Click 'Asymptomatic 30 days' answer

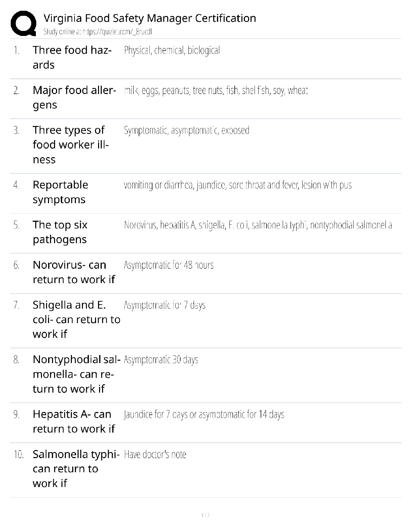coord(161,360)
